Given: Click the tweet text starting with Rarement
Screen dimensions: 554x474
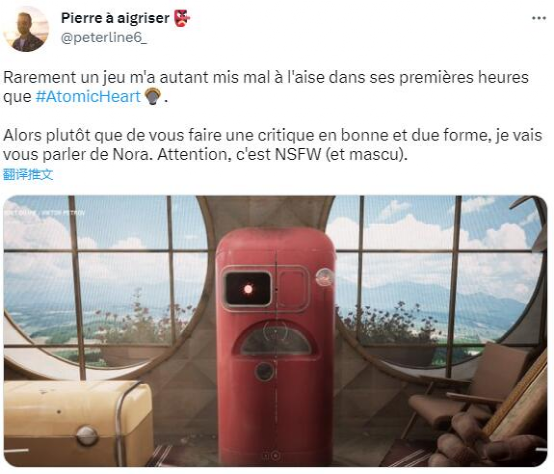Looking at the screenshot, I should click(x=266, y=87).
